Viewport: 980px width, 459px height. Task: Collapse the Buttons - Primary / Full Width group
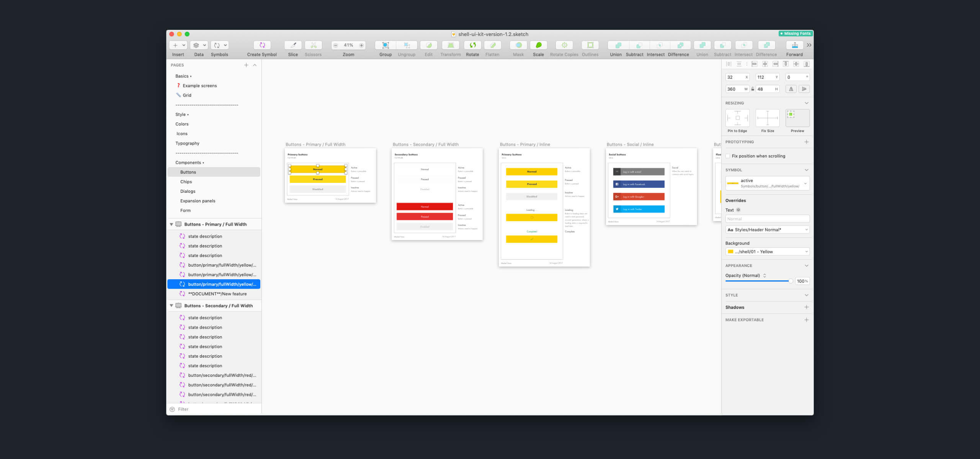171,224
